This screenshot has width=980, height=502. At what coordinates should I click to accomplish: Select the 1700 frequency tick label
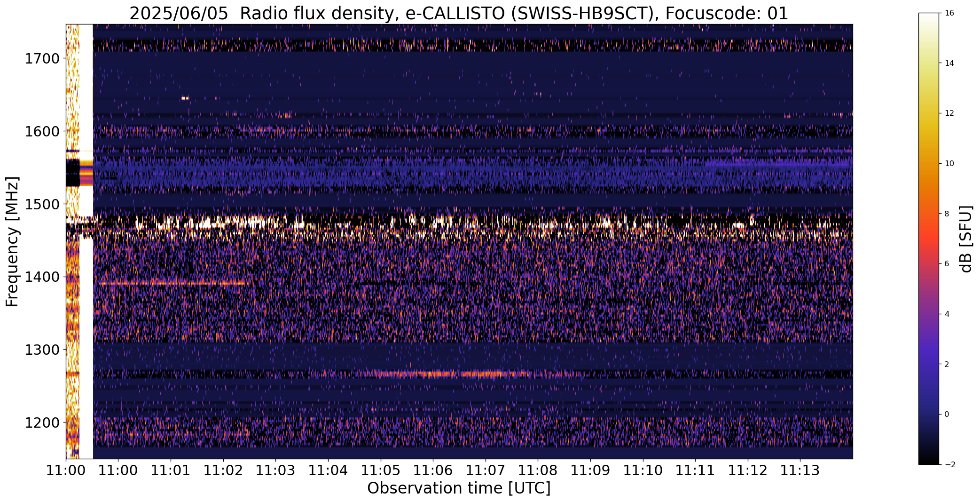42,59
